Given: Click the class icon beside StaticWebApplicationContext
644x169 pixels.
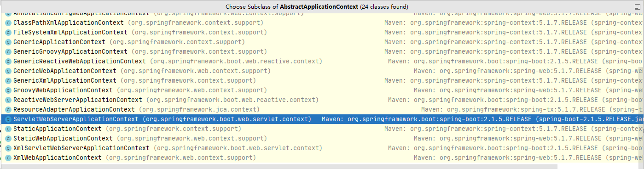Looking at the screenshot, I should click(x=8, y=138).
